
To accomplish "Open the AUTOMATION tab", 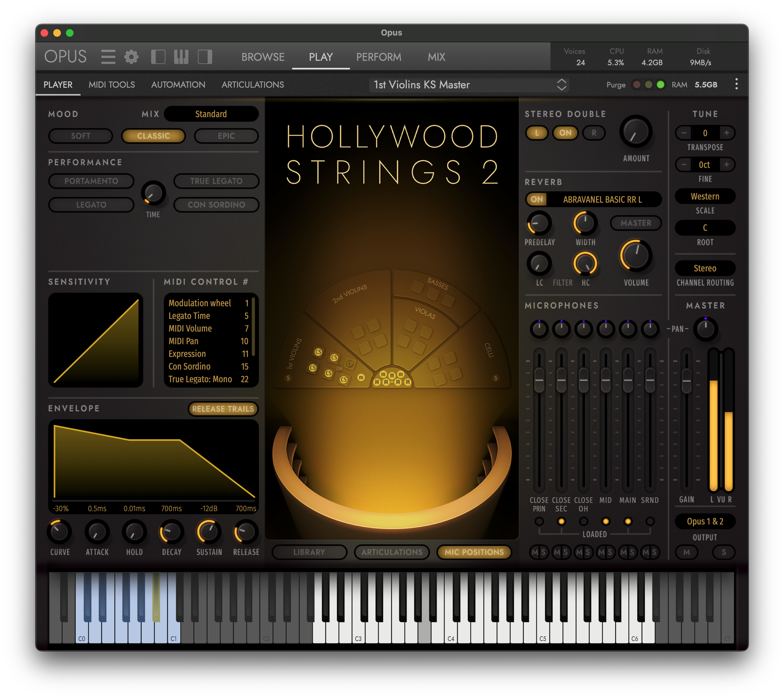I will 178,85.
